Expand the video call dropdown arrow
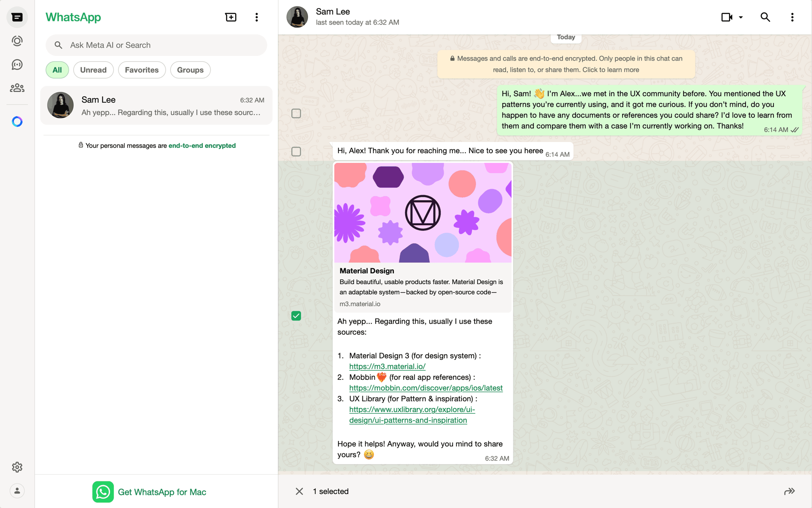The height and width of the screenshot is (508, 812). pyautogui.click(x=741, y=17)
